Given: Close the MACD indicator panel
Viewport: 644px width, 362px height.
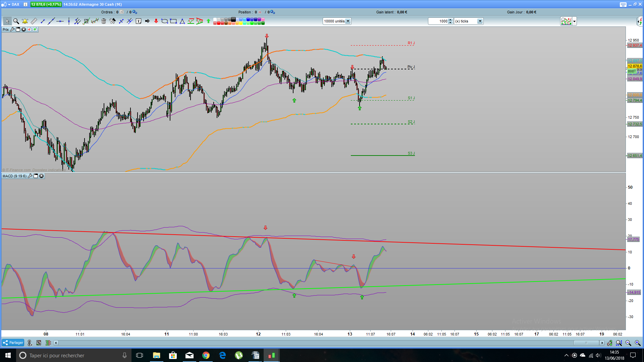Looking at the screenshot, I should tap(42, 176).
